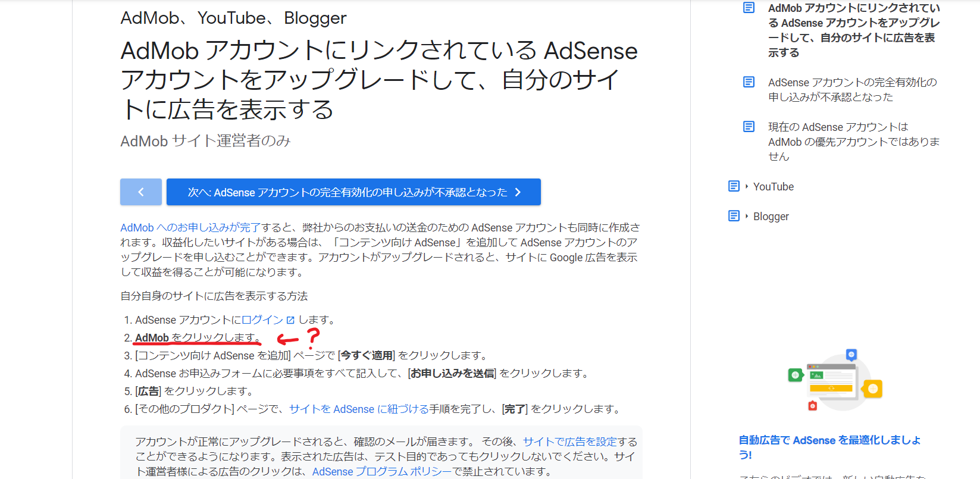The width and height of the screenshot is (980, 479).
Task: Open the ログイン link in step 1
Action: coord(262,320)
